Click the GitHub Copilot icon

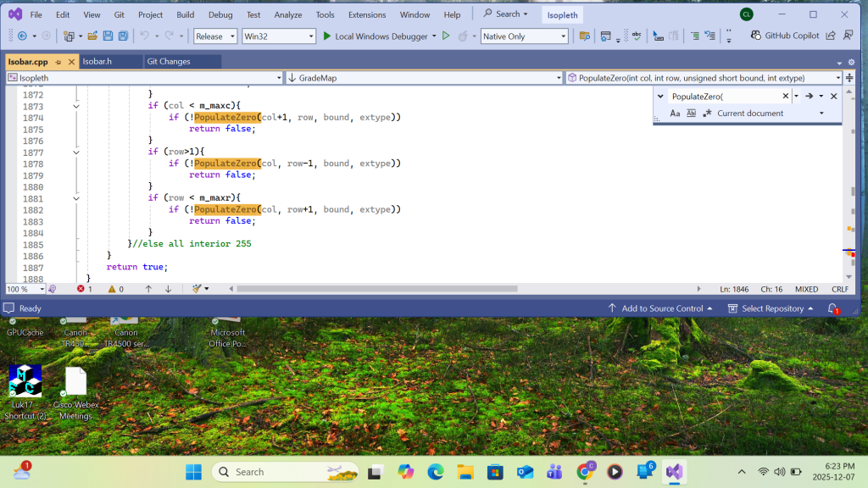[x=756, y=36]
